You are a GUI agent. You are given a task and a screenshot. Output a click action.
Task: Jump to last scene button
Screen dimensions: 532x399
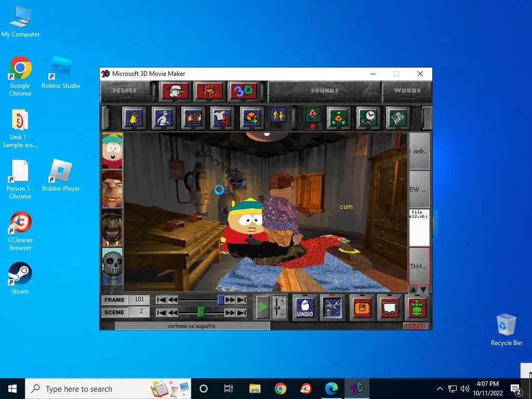tap(242, 312)
